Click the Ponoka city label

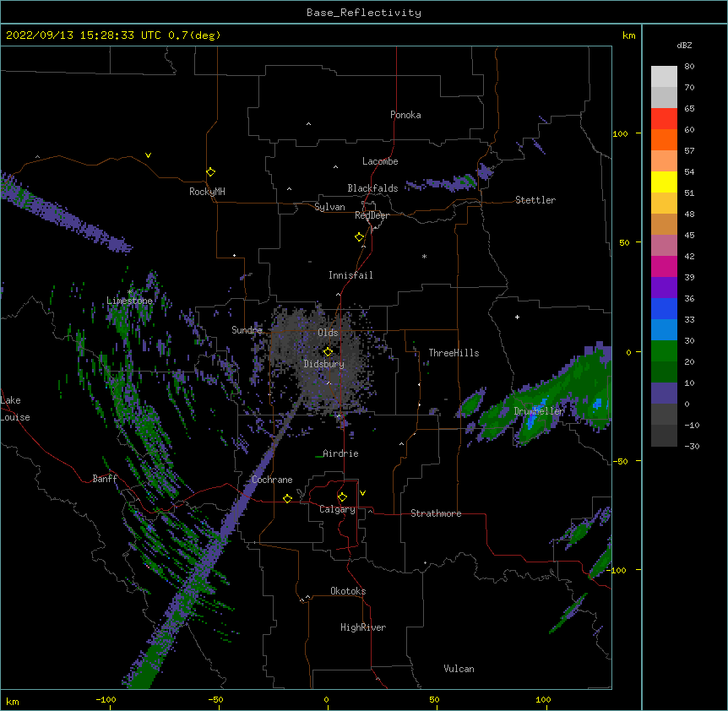[x=405, y=115]
